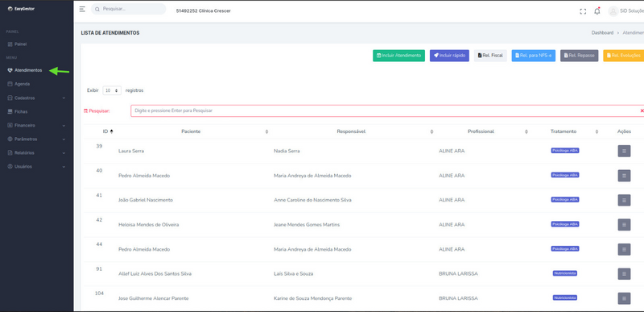Click BRUNA LARISSA in ID 91 row
644x312 pixels.
pyautogui.click(x=458, y=274)
